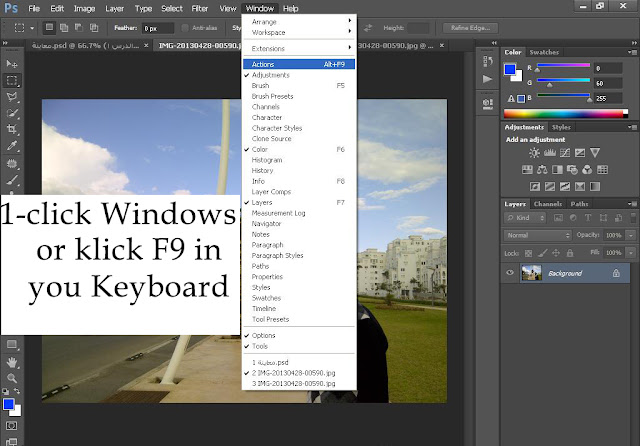Open the Actions play icon in dock
The image size is (640, 446).
[487, 79]
